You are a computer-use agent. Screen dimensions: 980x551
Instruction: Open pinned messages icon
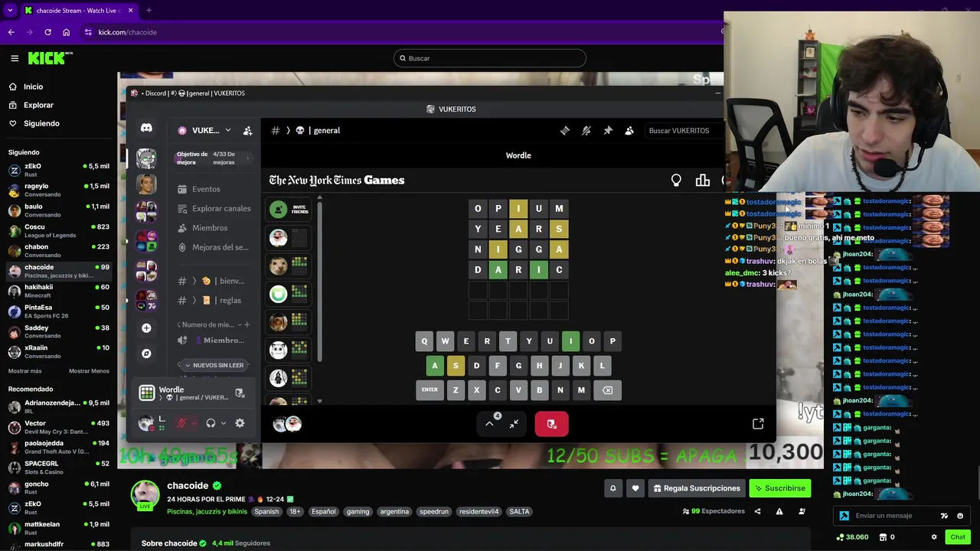pos(608,131)
